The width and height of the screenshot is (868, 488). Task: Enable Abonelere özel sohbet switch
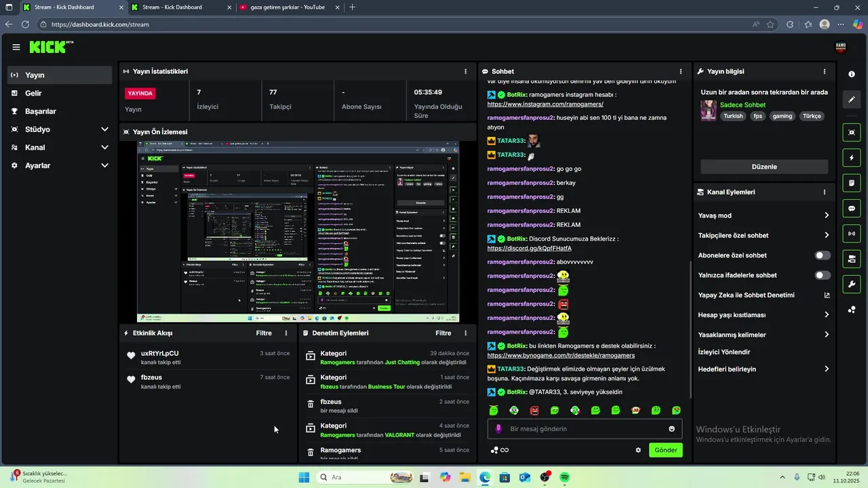[823, 256]
